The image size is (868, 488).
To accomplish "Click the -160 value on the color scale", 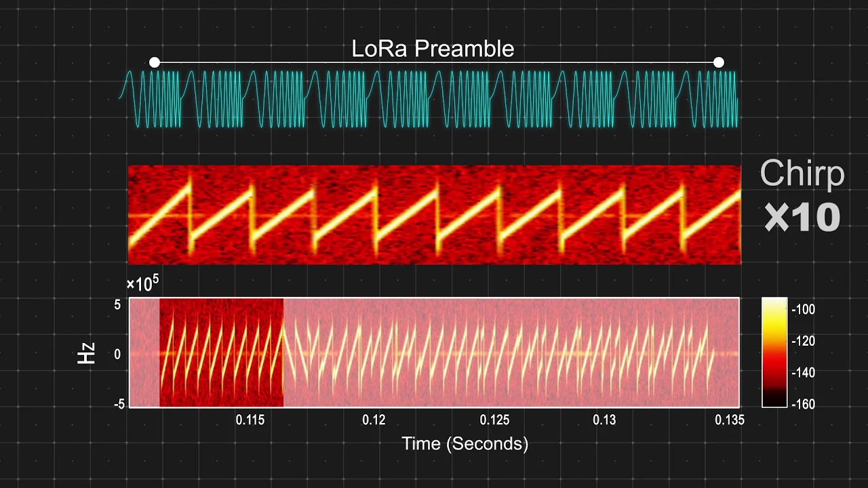I will click(x=804, y=404).
